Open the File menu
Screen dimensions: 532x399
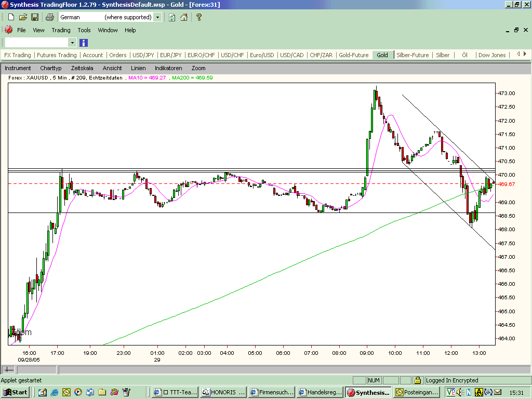(x=21, y=30)
